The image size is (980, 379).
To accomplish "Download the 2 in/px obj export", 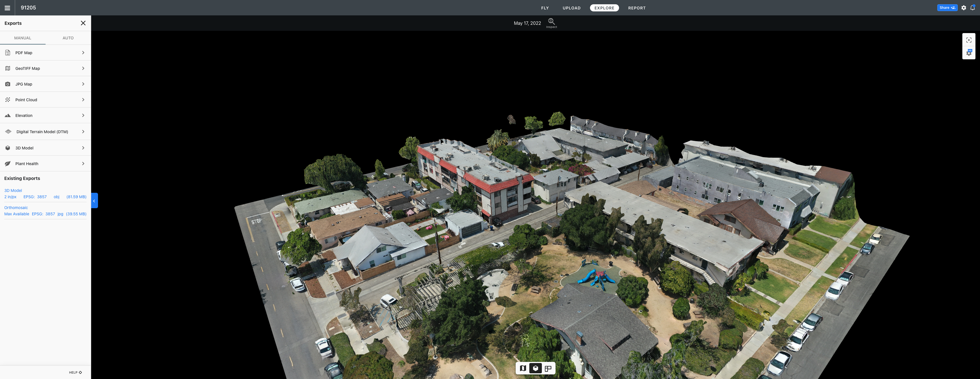I will click(x=45, y=197).
